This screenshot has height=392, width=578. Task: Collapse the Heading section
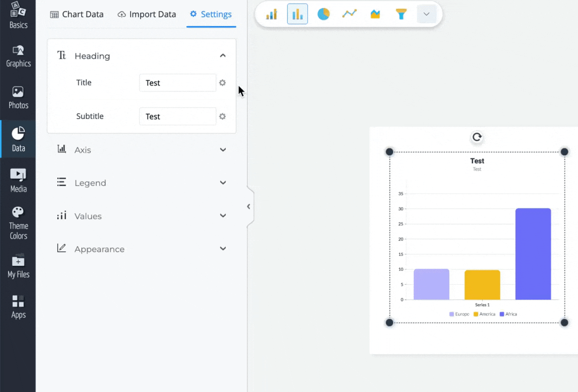pyautogui.click(x=223, y=56)
